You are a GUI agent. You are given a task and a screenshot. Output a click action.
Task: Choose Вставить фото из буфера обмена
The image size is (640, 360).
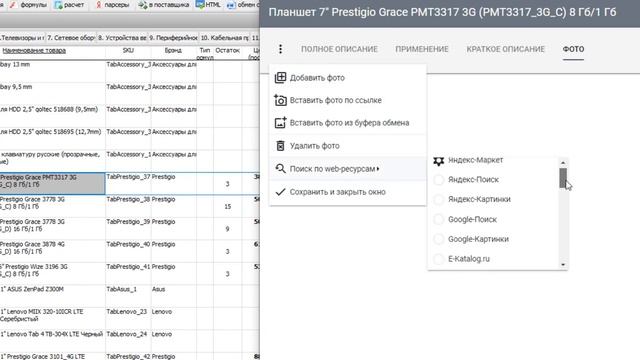[x=348, y=123]
